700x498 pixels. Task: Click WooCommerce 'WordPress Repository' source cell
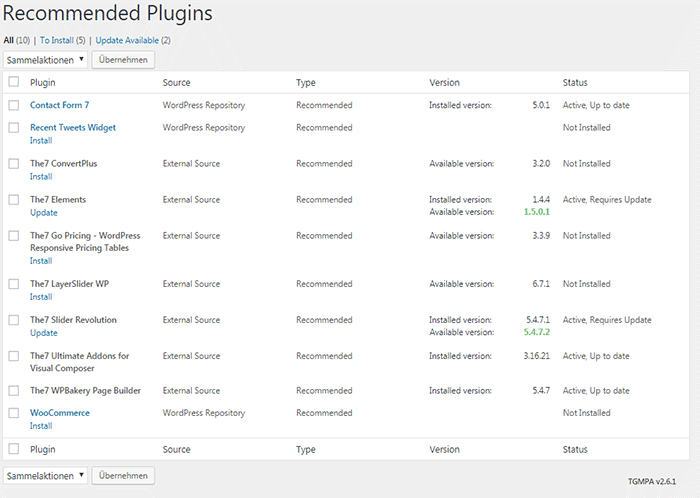(x=204, y=413)
